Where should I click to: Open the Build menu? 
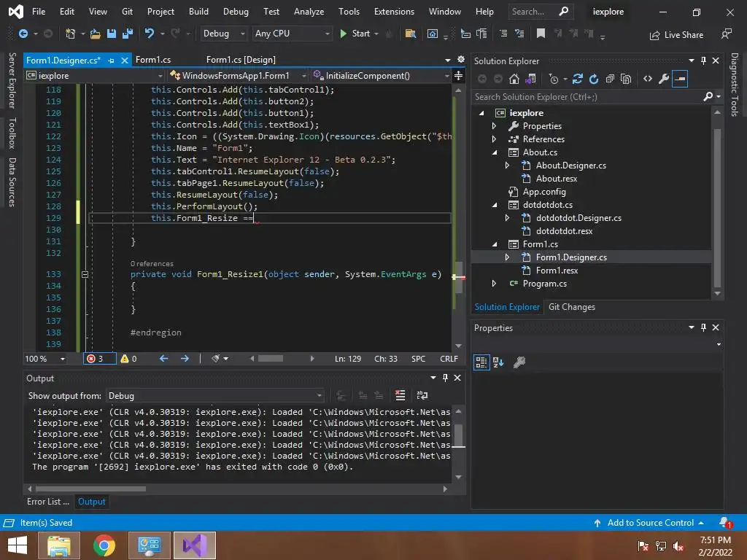(x=198, y=12)
